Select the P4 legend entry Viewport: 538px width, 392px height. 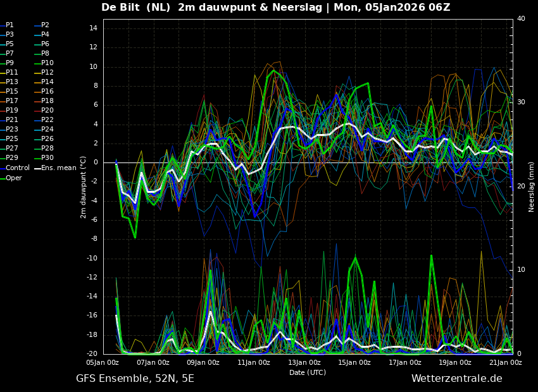pos(42,34)
